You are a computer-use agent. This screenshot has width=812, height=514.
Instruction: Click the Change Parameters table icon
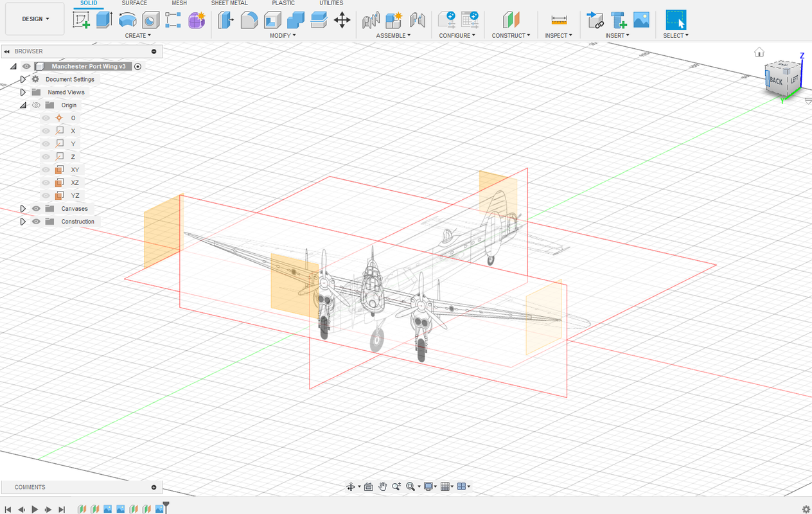[x=470, y=20]
